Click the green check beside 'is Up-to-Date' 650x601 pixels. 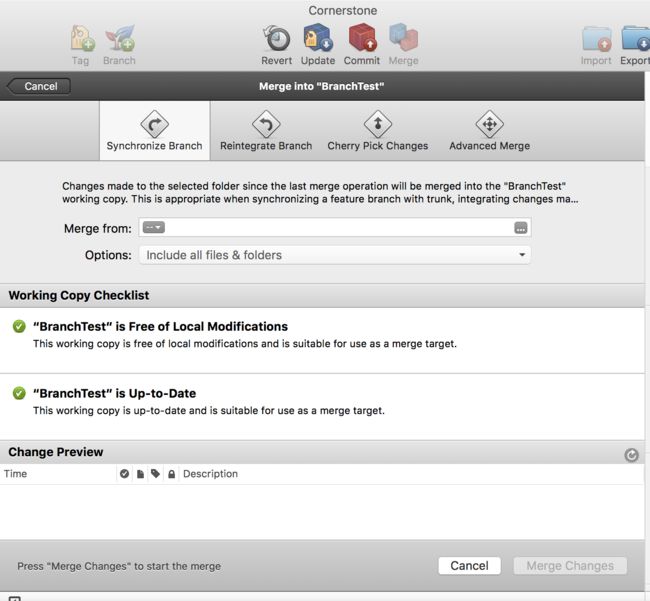pyautogui.click(x=19, y=393)
